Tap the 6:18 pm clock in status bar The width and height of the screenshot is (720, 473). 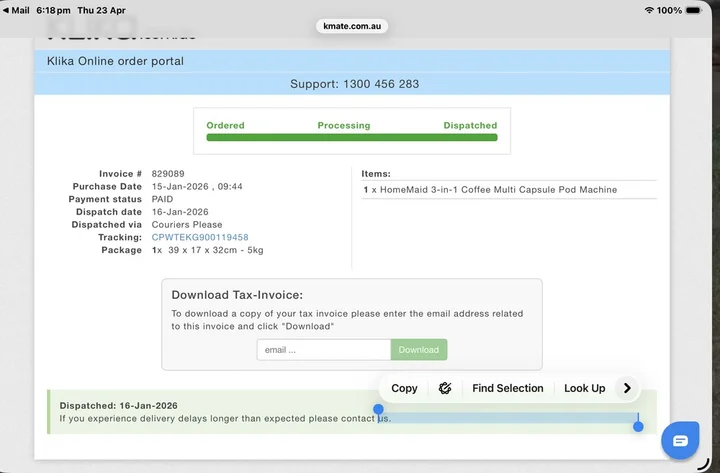(x=53, y=10)
